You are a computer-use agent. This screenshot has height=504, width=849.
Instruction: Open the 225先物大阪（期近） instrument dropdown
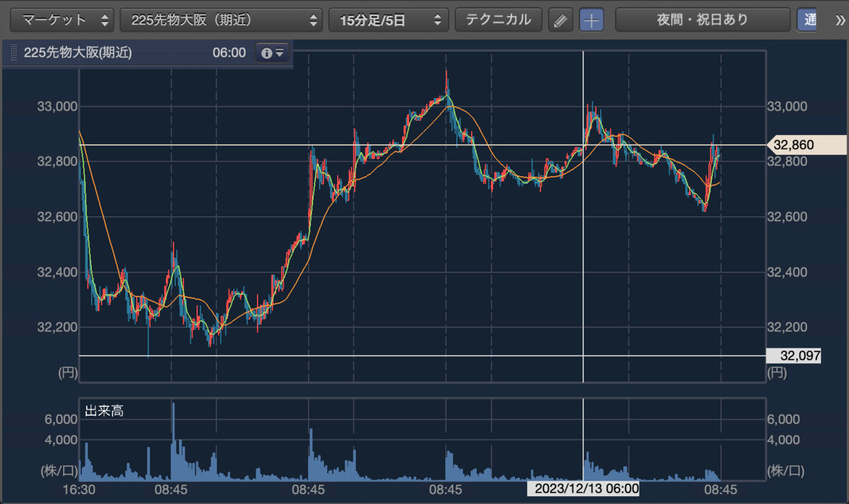pos(221,20)
